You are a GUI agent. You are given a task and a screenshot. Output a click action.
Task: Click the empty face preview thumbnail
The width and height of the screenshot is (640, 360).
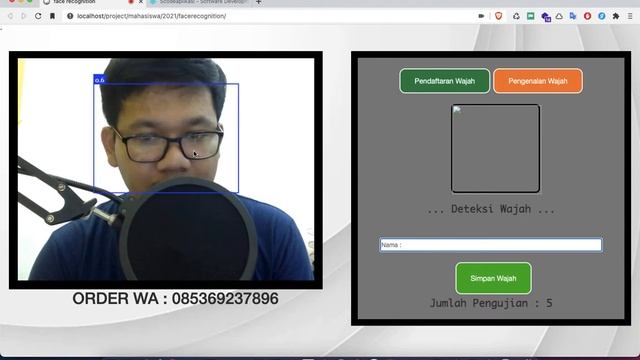(x=496, y=148)
